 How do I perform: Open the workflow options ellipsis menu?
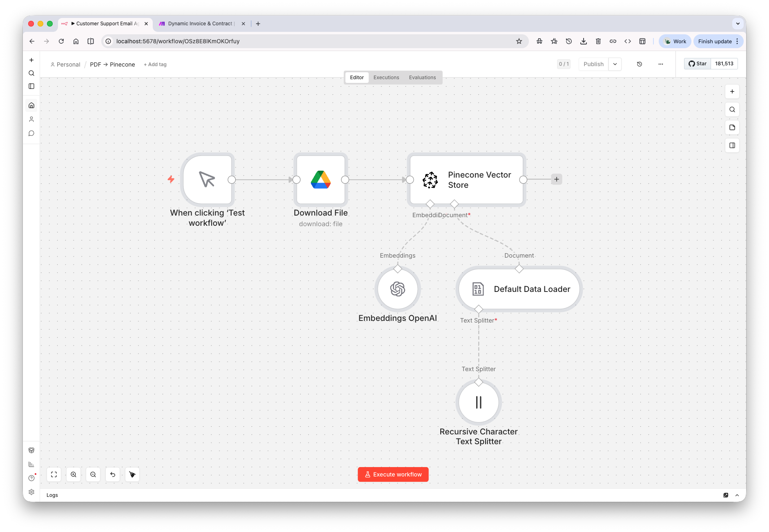[660, 64]
